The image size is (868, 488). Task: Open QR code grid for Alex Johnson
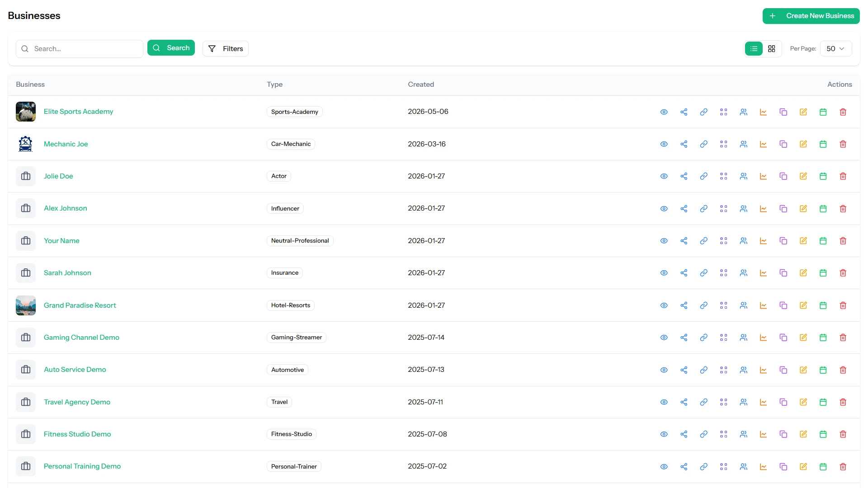pos(723,209)
